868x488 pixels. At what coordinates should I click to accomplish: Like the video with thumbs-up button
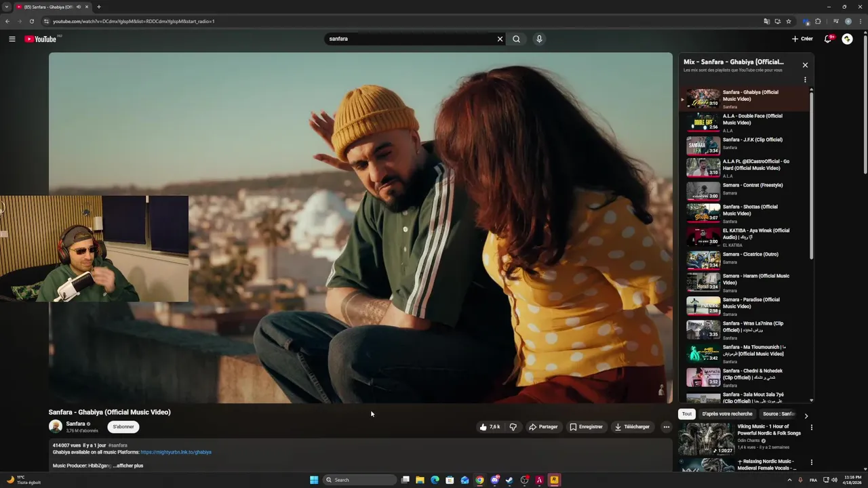pos(490,427)
